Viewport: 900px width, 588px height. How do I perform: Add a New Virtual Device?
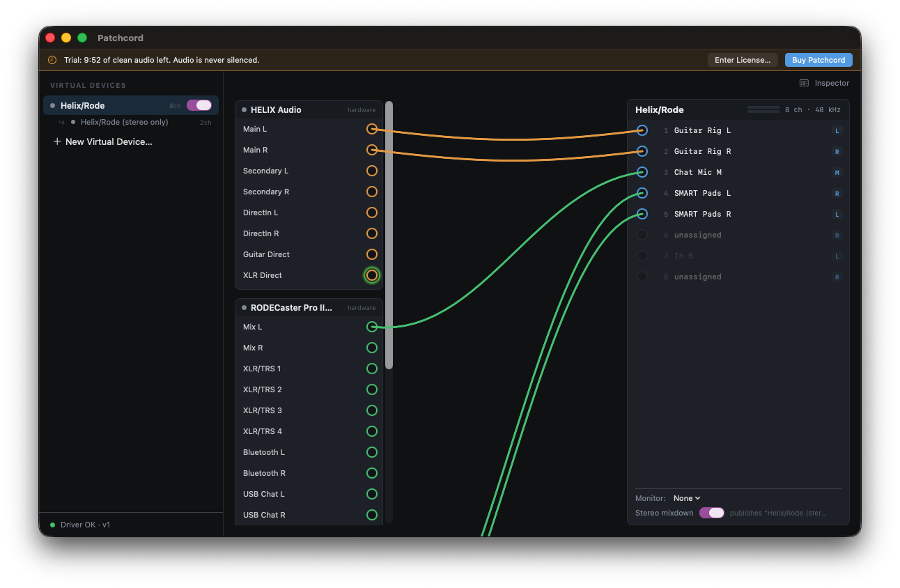coord(102,141)
